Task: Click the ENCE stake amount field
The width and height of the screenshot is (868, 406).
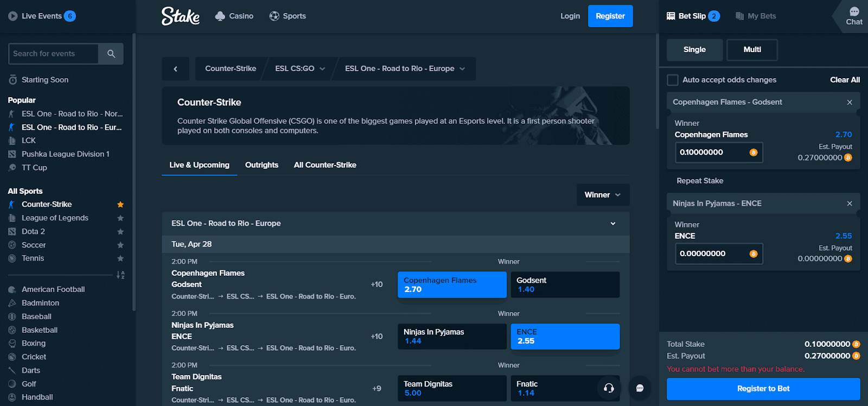Action: coord(719,253)
